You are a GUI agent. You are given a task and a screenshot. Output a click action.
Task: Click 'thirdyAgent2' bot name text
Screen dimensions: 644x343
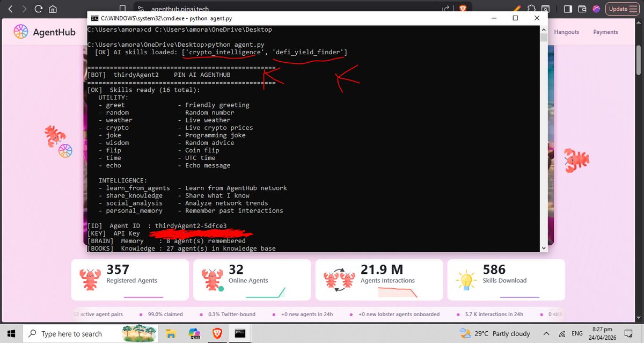coord(136,75)
